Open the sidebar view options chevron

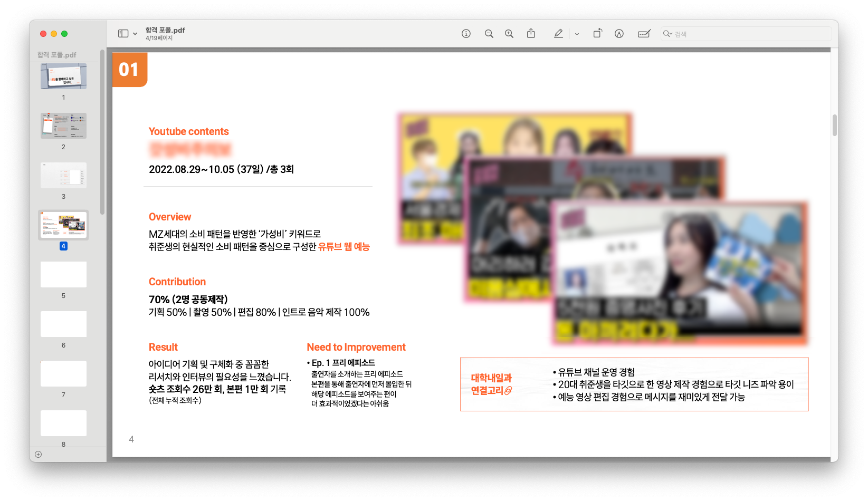tap(135, 34)
